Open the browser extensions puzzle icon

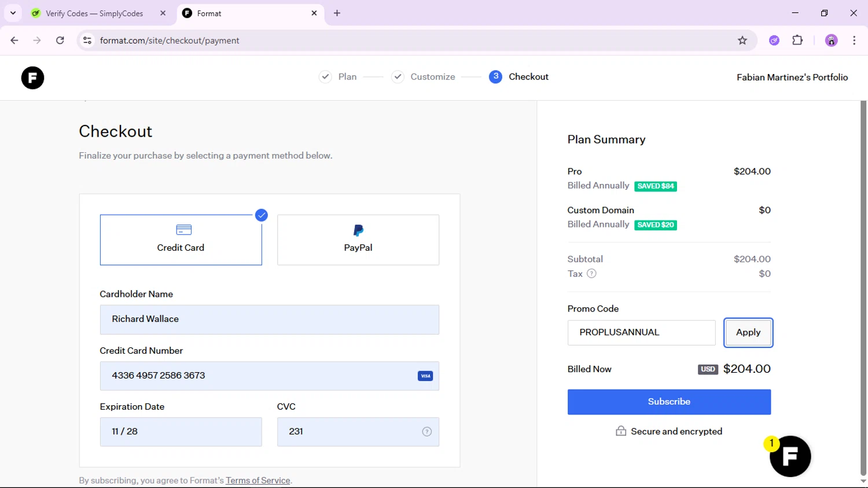click(x=797, y=41)
